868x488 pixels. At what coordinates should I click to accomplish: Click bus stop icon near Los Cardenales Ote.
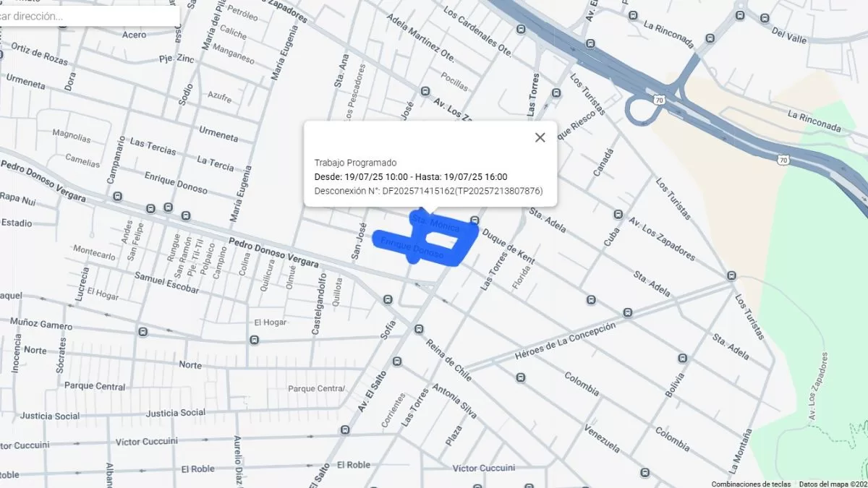coord(521,30)
